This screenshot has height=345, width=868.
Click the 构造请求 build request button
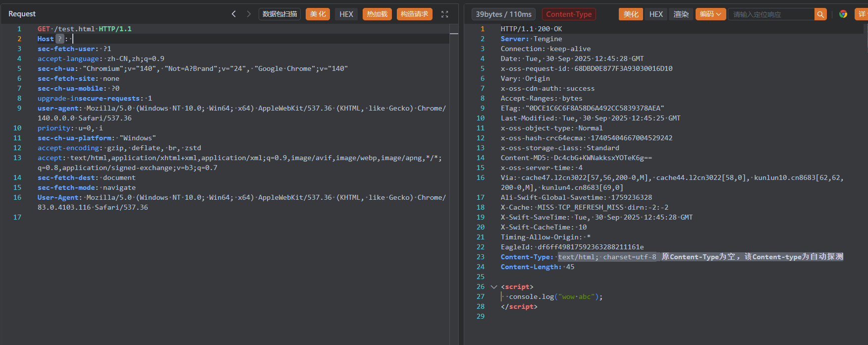tap(414, 14)
